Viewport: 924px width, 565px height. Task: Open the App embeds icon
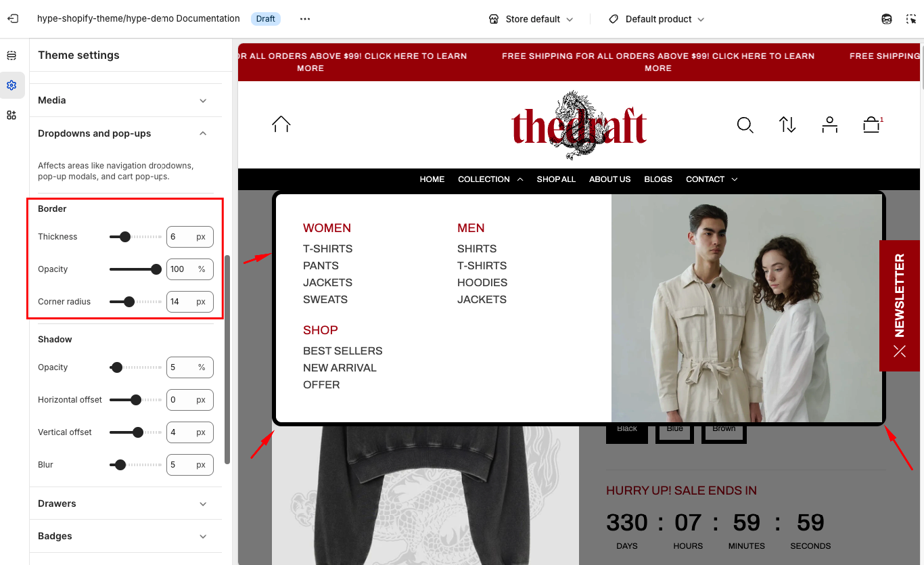[11, 115]
